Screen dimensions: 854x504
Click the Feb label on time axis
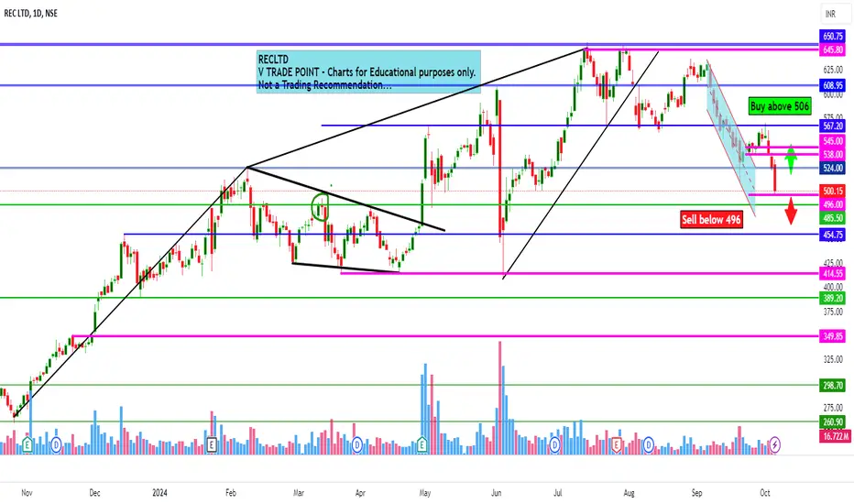point(230,493)
